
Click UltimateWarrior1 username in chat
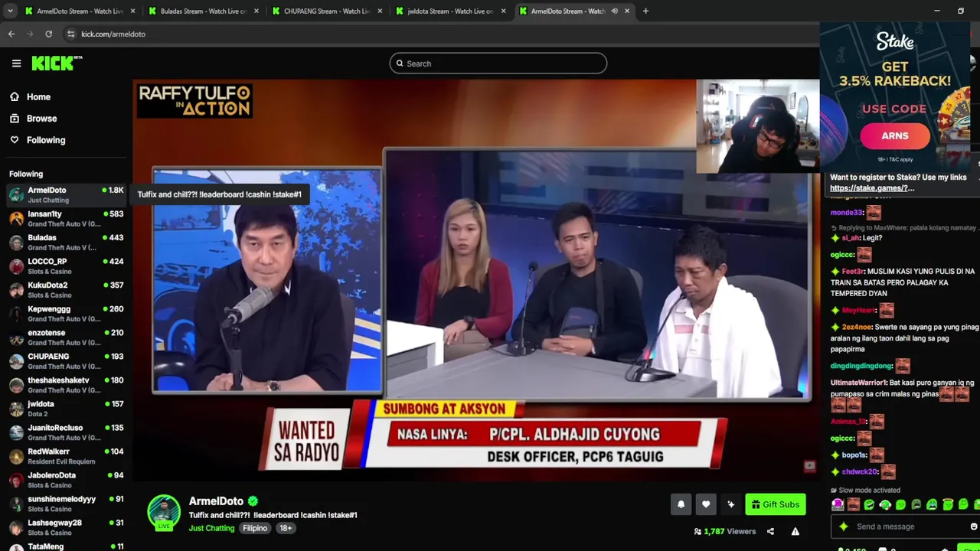(858, 383)
